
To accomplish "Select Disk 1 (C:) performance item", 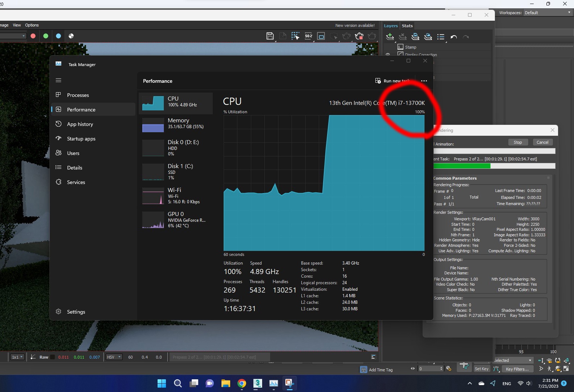I will tap(176, 172).
